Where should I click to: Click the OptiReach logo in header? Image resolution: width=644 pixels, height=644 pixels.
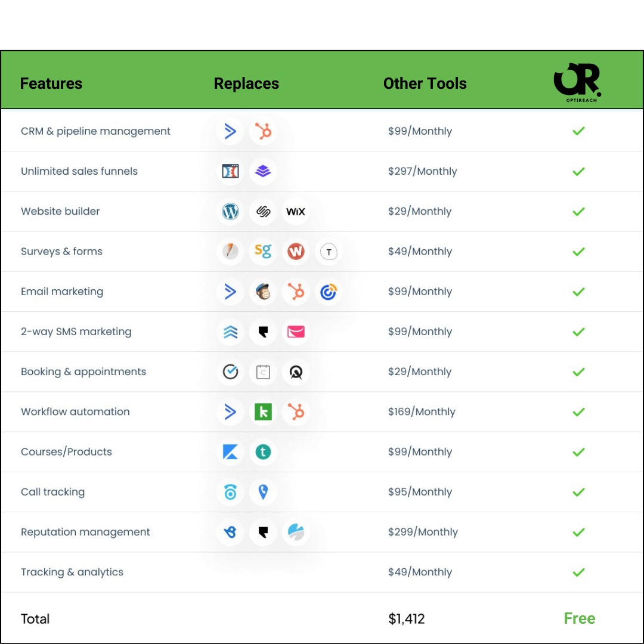tap(577, 82)
